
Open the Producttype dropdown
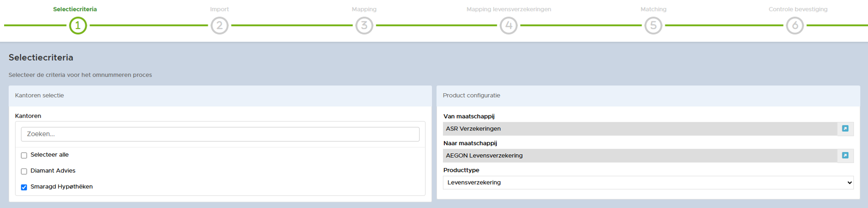click(x=648, y=182)
